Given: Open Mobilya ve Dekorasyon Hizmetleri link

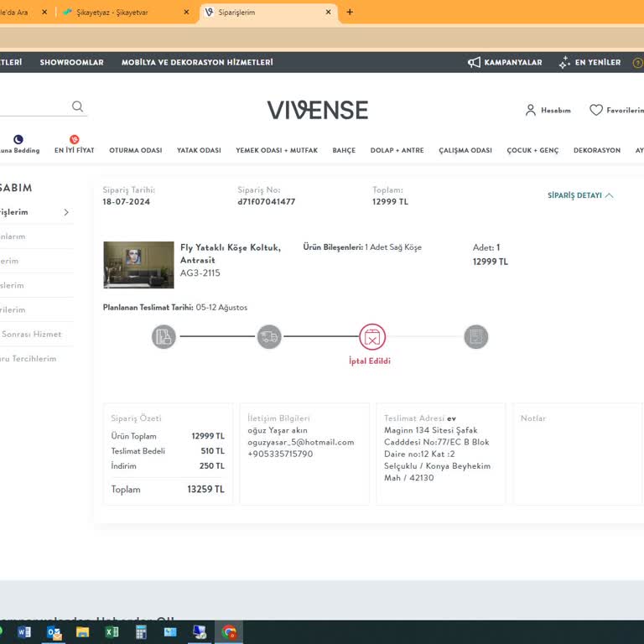Looking at the screenshot, I should [x=197, y=62].
